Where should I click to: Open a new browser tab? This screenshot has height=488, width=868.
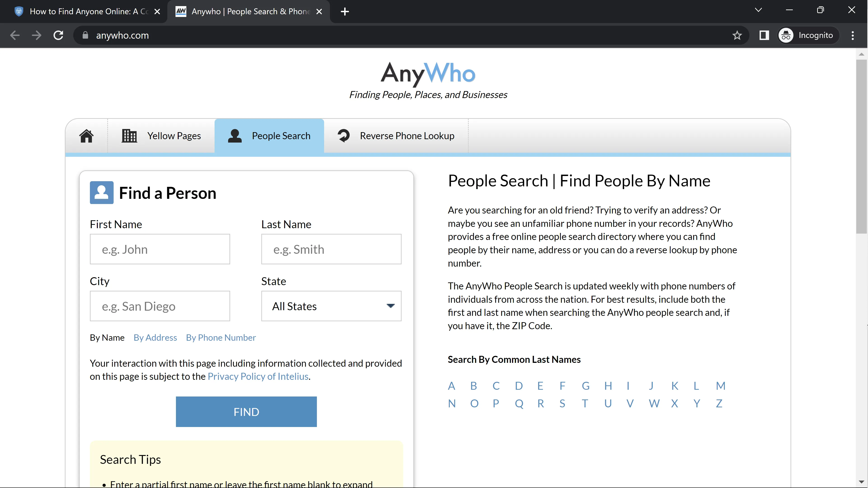(344, 12)
